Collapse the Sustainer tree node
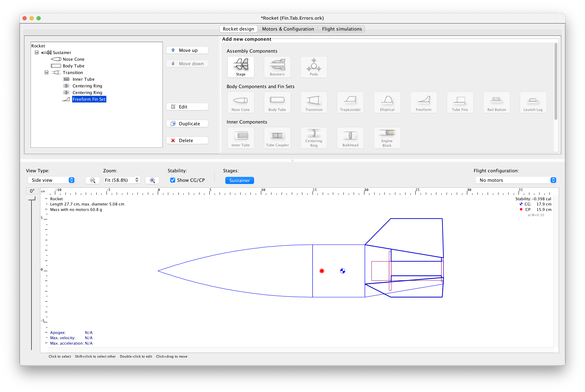 pyautogui.click(x=36, y=52)
